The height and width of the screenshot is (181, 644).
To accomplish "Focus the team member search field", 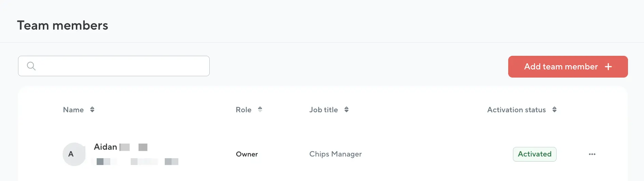I will pyautogui.click(x=114, y=66).
